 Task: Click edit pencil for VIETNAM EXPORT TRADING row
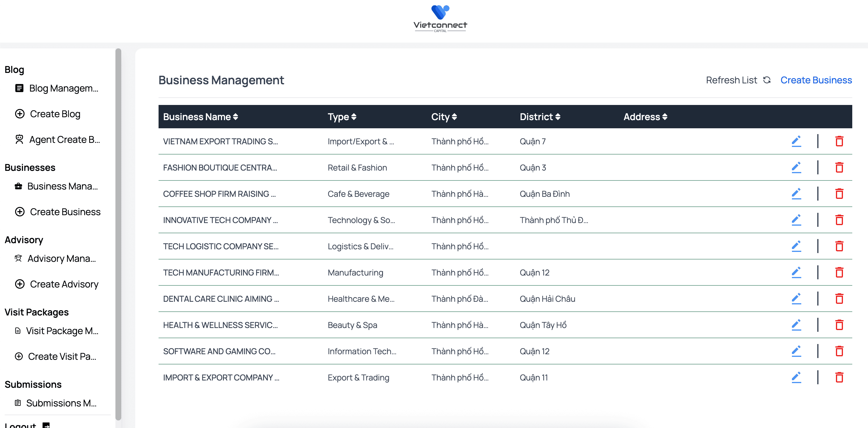point(796,141)
